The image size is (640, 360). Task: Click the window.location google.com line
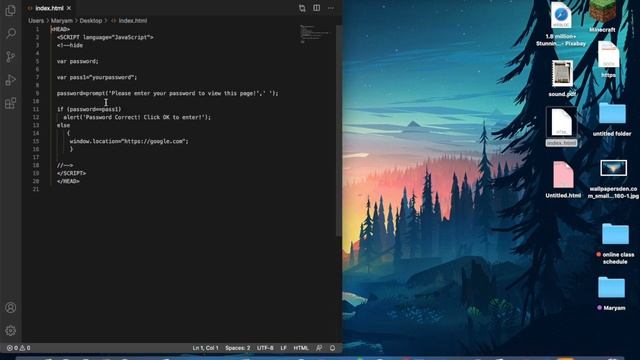tap(129, 141)
